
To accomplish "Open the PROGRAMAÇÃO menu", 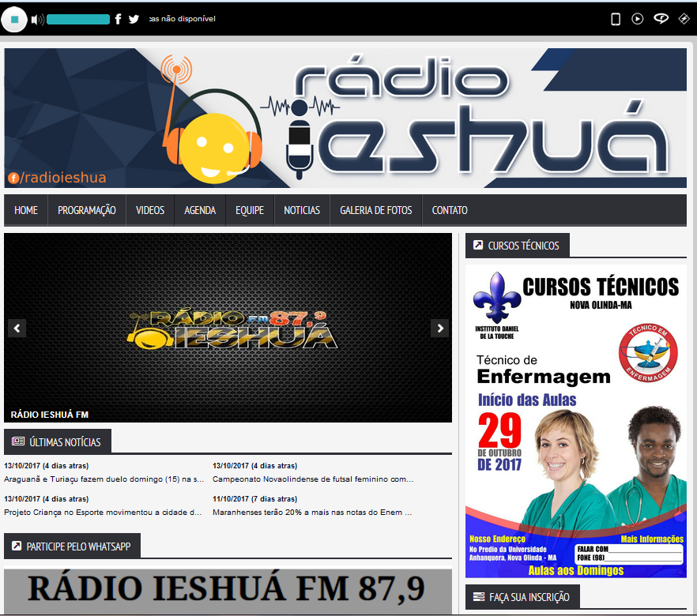I will pos(87,210).
